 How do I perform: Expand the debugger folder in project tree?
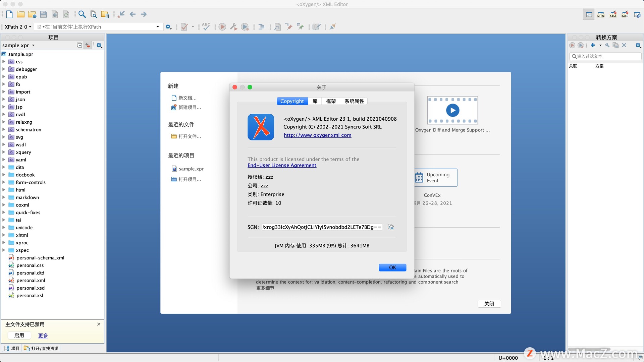(4, 69)
